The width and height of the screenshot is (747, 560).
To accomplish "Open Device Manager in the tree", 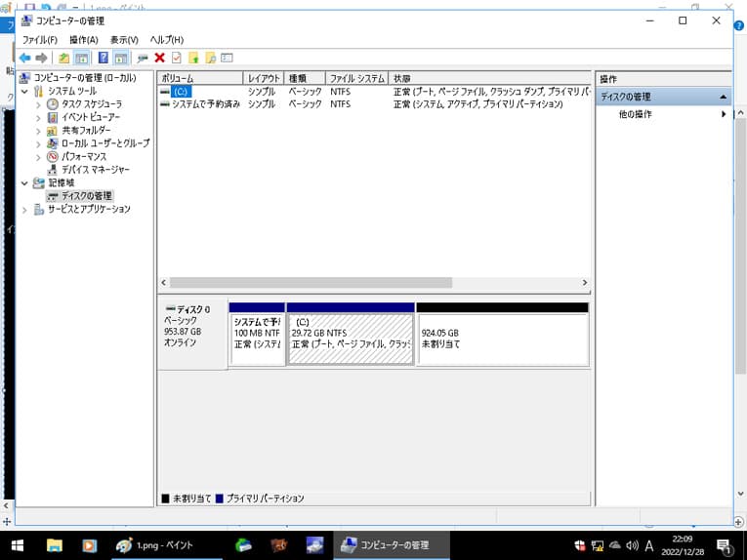I will click(x=95, y=170).
